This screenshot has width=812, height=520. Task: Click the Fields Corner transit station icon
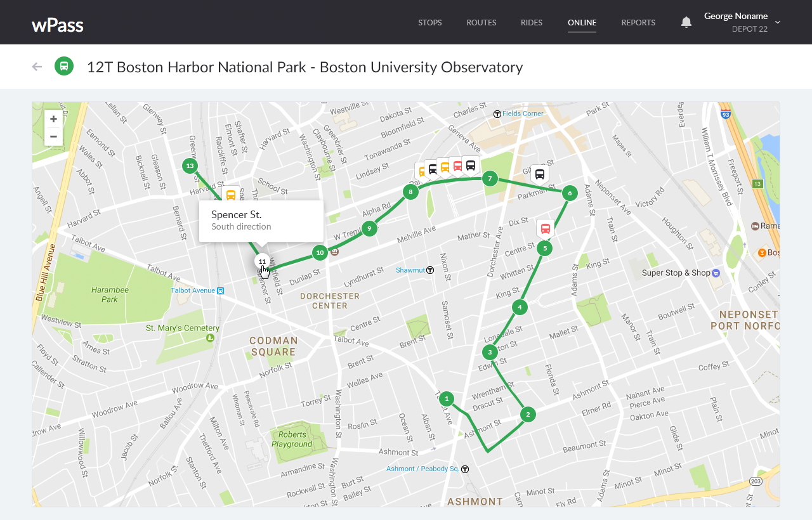497,114
